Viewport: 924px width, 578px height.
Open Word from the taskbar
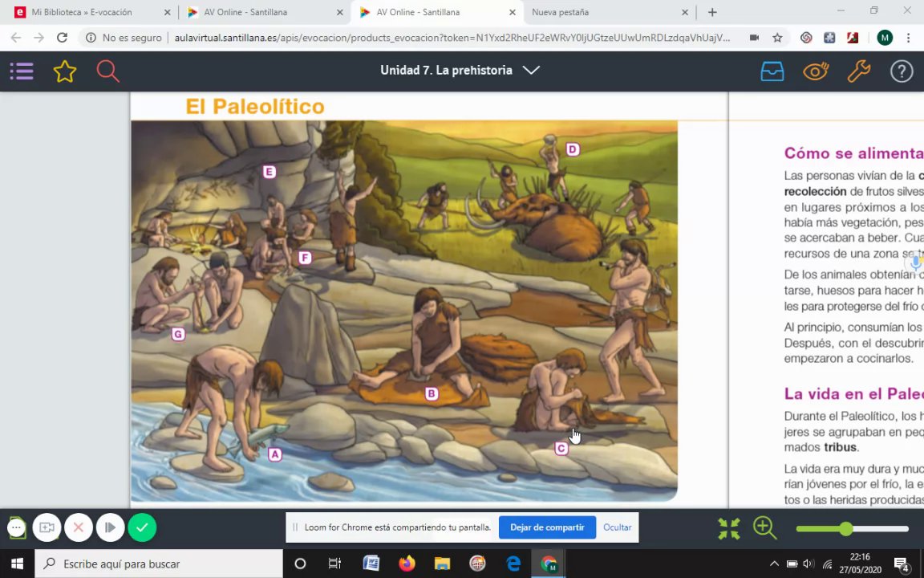pyautogui.click(x=371, y=564)
